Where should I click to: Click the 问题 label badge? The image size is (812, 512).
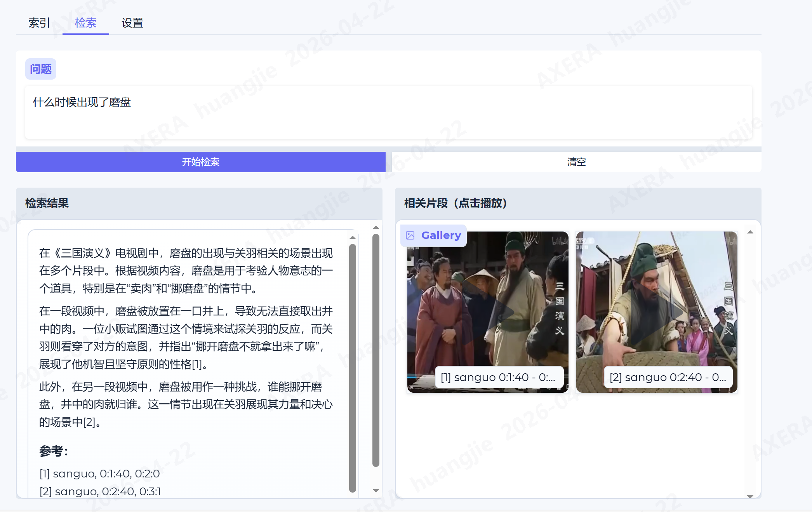pyautogui.click(x=41, y=69)
